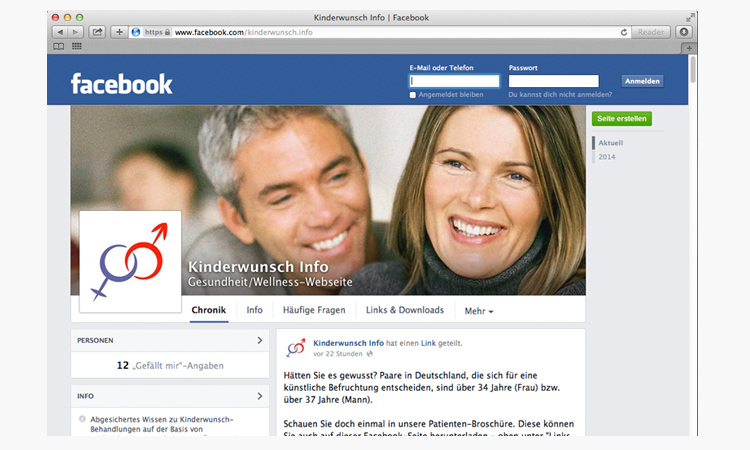Click the green Seite erstellen button
Screen dimensions: 750x450
tap(621, 119)
